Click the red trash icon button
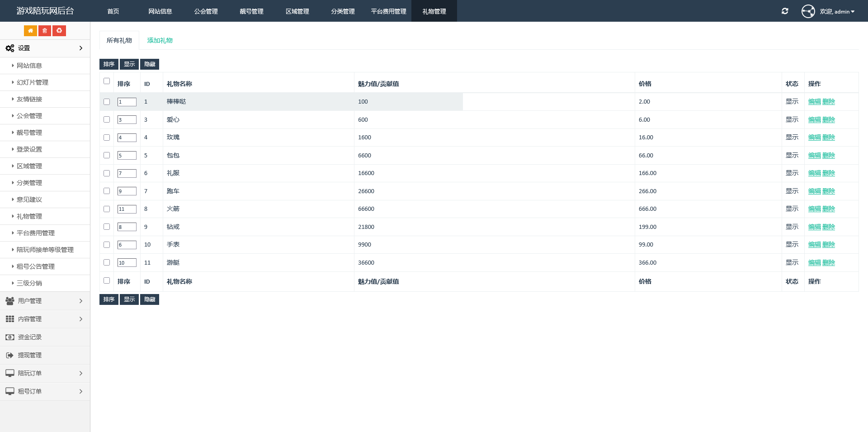 pos(45,31)
